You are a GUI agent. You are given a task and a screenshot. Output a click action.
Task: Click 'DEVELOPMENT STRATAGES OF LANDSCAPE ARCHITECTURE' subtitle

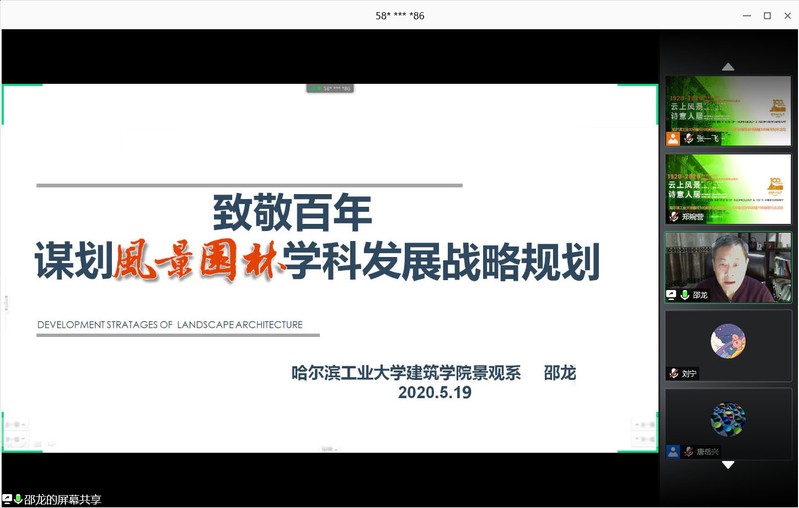[170, 325]
